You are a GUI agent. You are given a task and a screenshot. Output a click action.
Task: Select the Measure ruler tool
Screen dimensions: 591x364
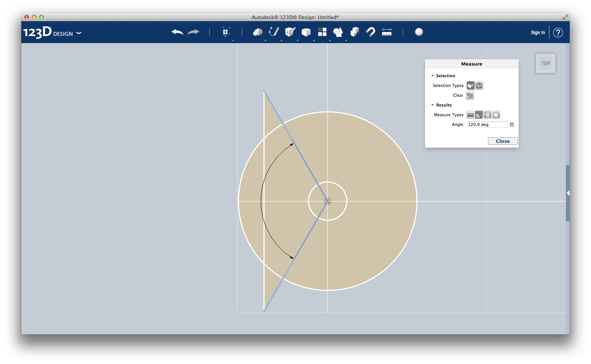tap(387, 32)
